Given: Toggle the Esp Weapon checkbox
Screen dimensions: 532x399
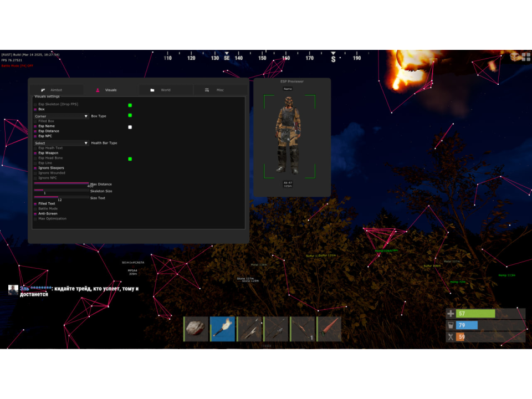Looking at the screenshot, I should tap(35, 154).
